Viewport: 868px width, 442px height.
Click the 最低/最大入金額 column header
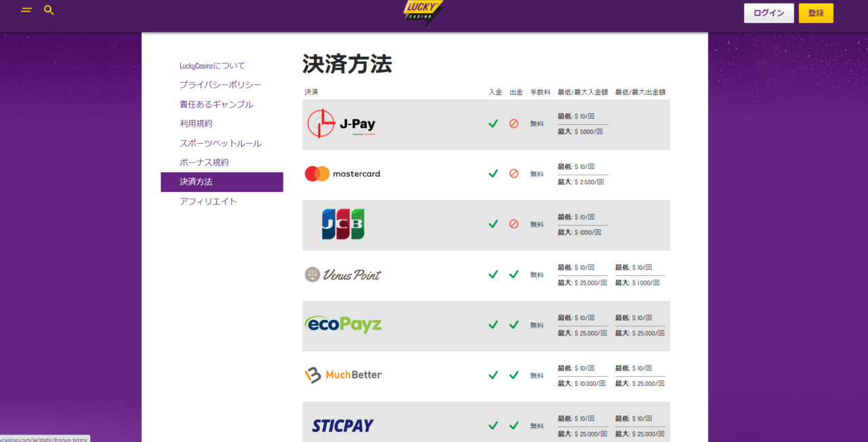coord(583,92)
